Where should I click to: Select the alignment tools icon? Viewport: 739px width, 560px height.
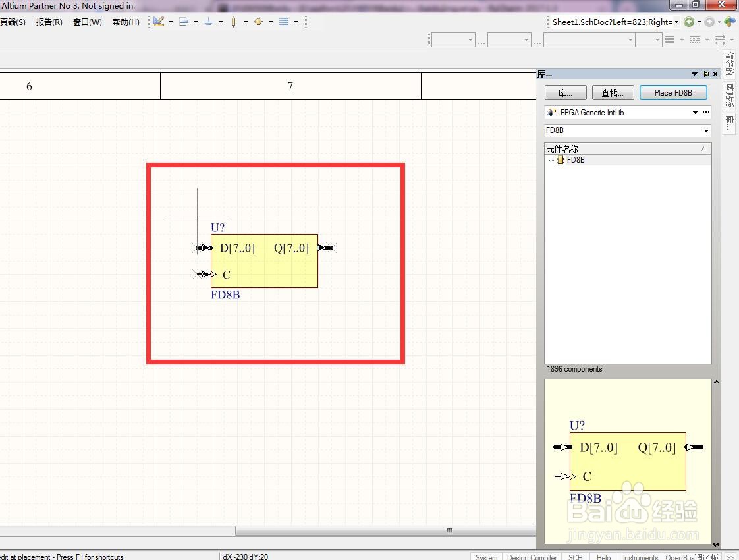184,22
